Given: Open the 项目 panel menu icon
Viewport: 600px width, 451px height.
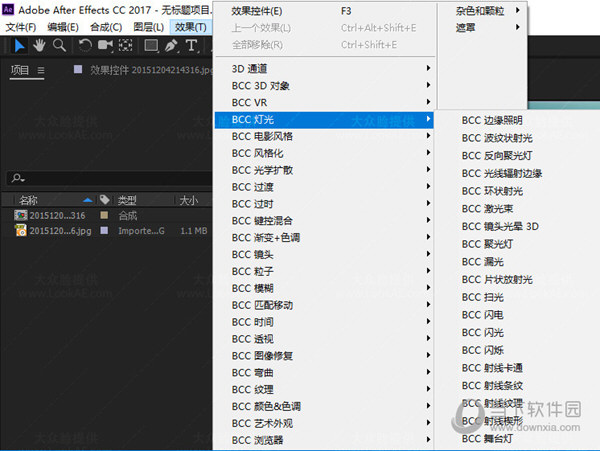Looking at the screenshot, I should 41,70.
